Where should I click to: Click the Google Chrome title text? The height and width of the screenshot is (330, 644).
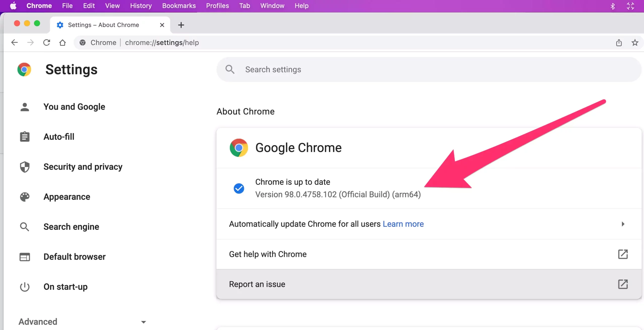pyautogui.click(x=298, y=148)
